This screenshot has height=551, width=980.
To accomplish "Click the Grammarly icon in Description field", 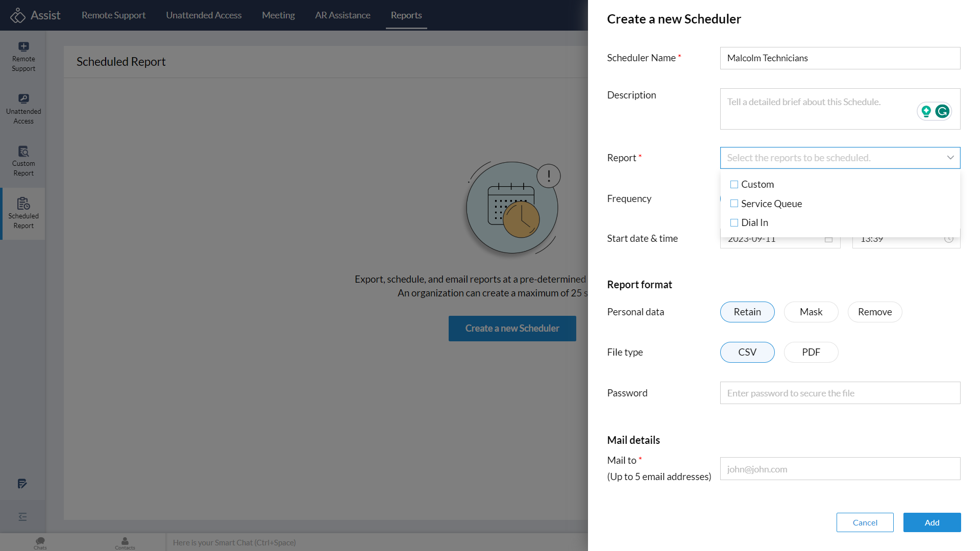I will tap(942, 111).
